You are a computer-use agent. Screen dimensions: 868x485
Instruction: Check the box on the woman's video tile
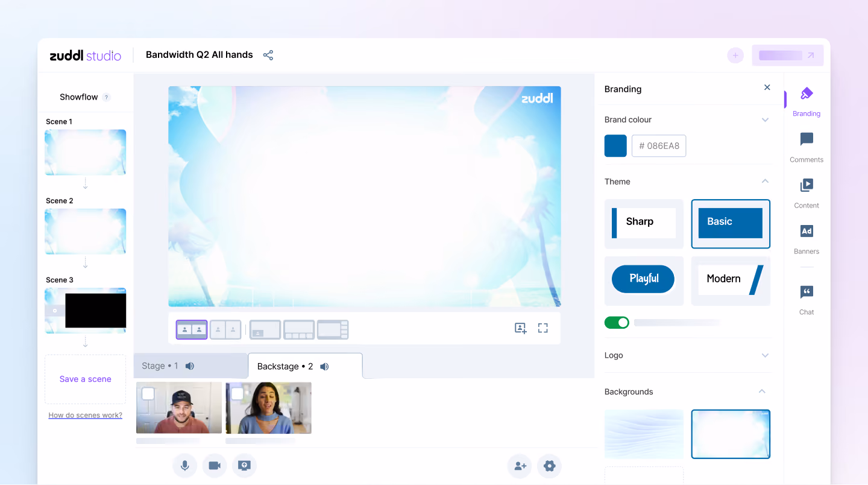pos(237,394)
